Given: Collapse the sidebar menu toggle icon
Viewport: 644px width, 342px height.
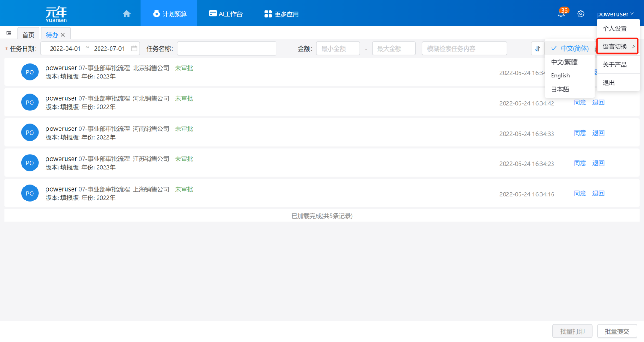Looking at the screenshot, I should (x=8, y=33).
